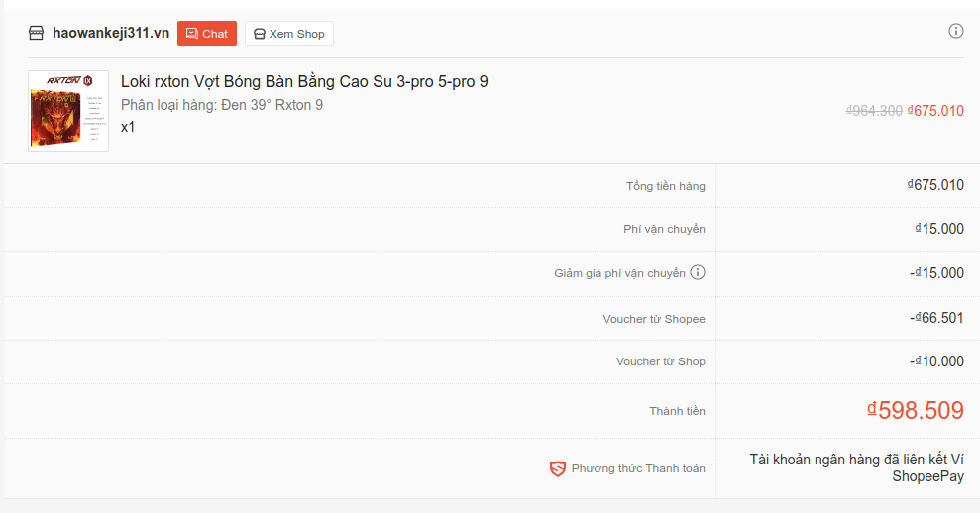Click the crossed-out original price ₫964.300
Image resolution: width=980 pixels, height=513 pixels.
[x=874, y=111]
